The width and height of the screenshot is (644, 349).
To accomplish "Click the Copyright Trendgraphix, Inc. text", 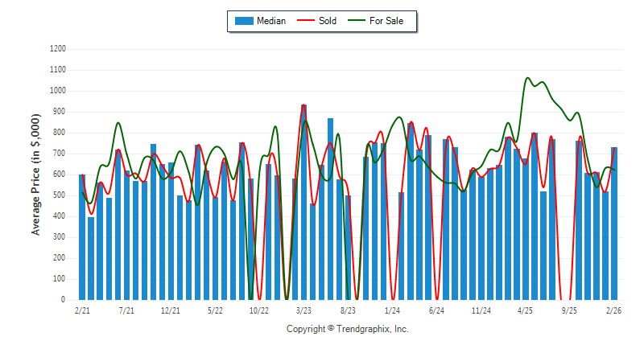I will pyautogui.click(x=348, y=329).
